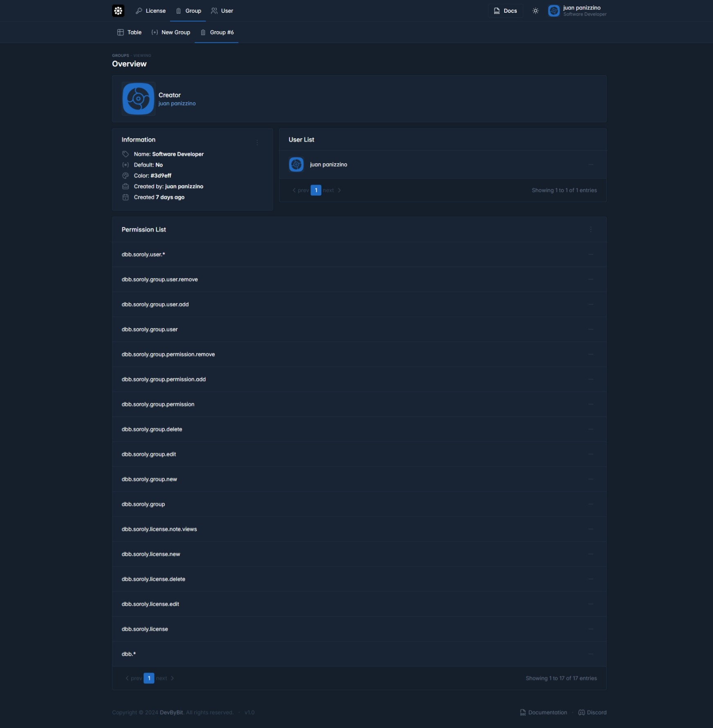The width and height of the screenshot is (713, 728).
Task: Click prev in Permission List pagination
Action: pos(134,678)
